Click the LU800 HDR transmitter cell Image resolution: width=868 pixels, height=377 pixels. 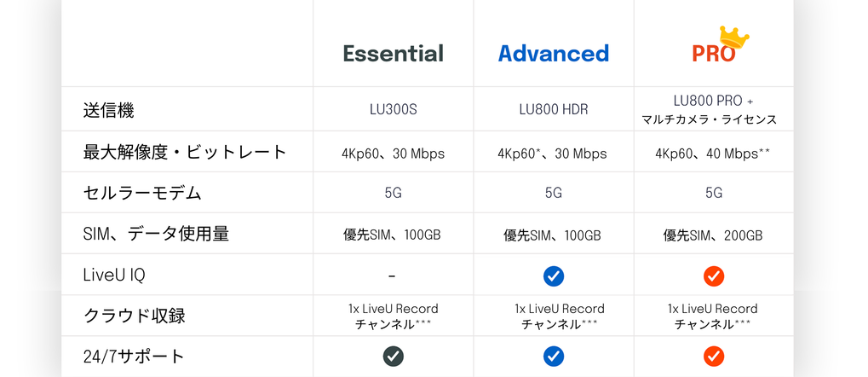[554, 109]
